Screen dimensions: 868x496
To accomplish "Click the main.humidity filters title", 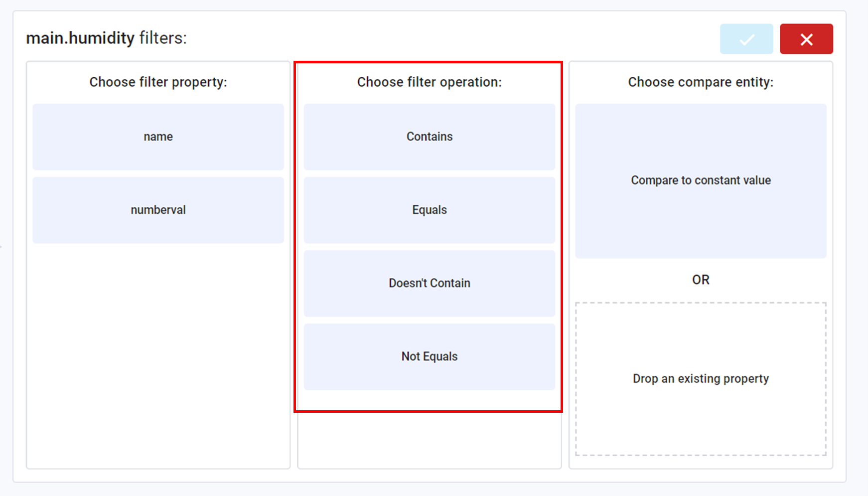I will (x=106, y=37).
